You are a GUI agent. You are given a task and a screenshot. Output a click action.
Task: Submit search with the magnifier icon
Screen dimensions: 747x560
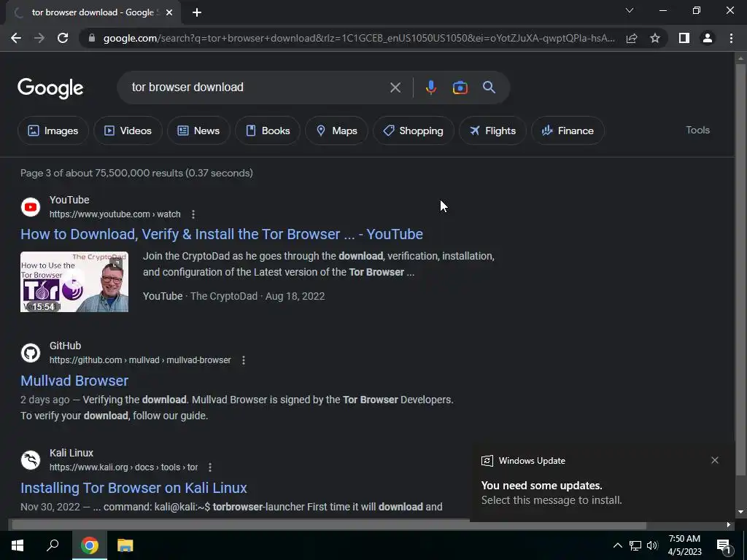(489, 87)
